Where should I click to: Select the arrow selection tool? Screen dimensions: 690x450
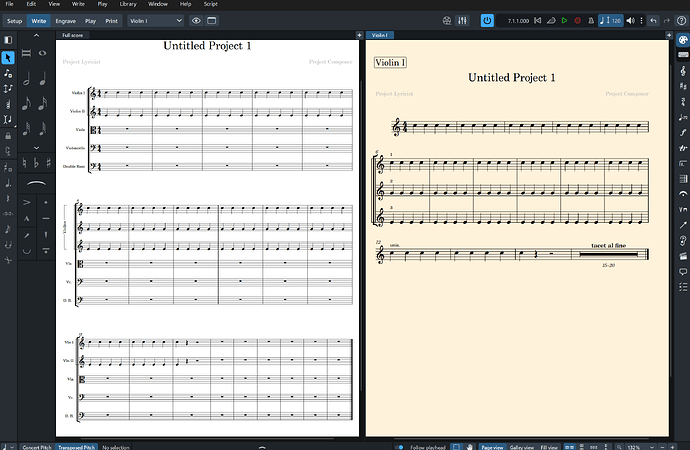pyautogui.click(x=8, y=57)
